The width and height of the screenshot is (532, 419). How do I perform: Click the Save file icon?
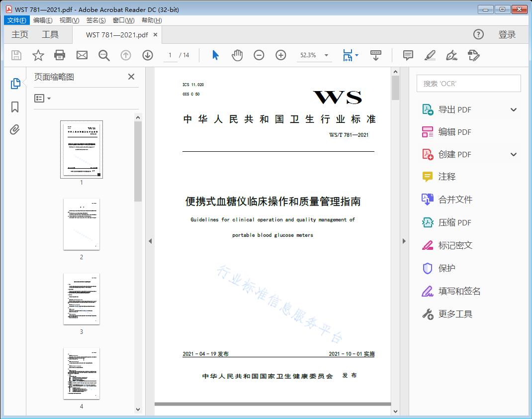[15, 55]
